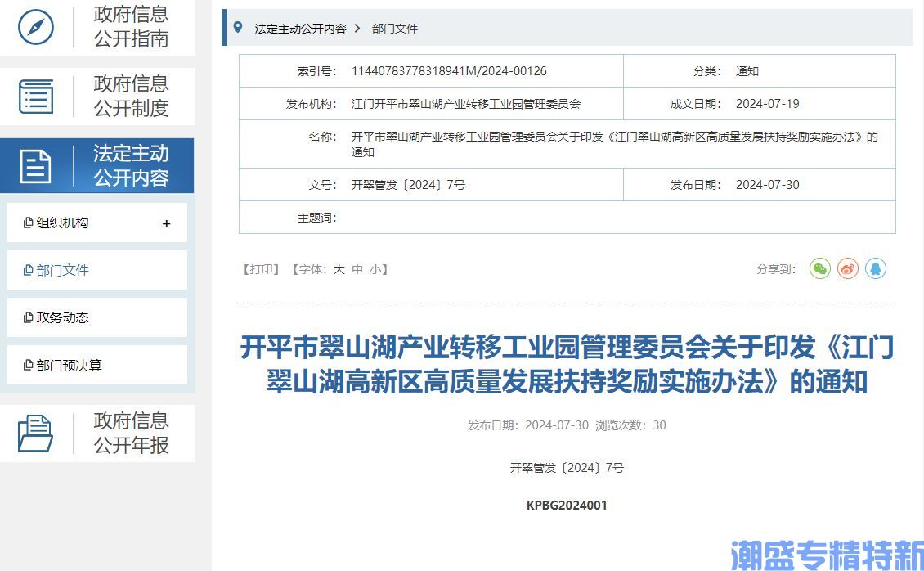Click the 名称 field document name text

pyautogui.click(x=615, y=144)
